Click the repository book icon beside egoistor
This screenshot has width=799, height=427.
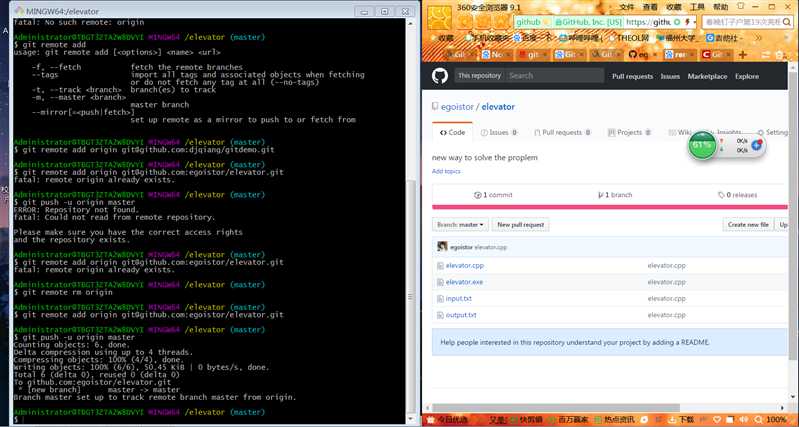pyautogui.click(x=436, y=106)
